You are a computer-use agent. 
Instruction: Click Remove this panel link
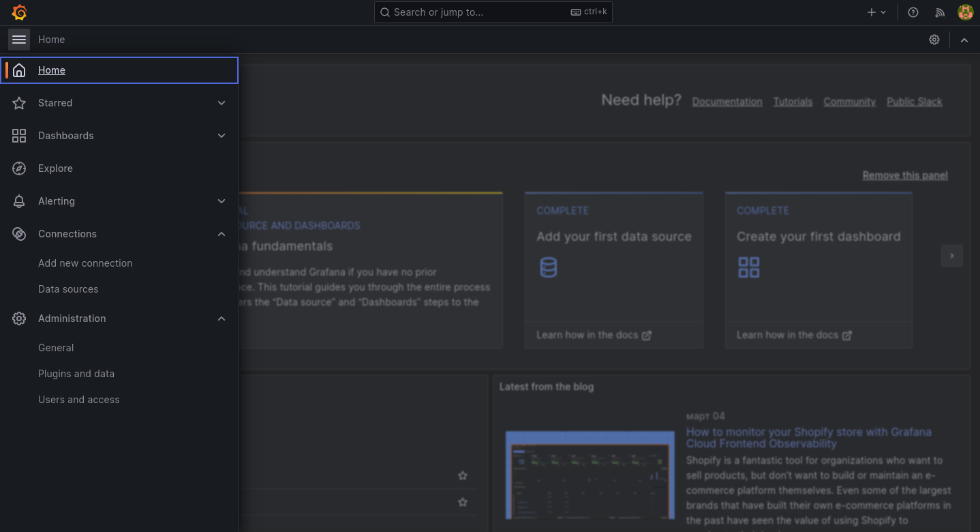[904, 175]
